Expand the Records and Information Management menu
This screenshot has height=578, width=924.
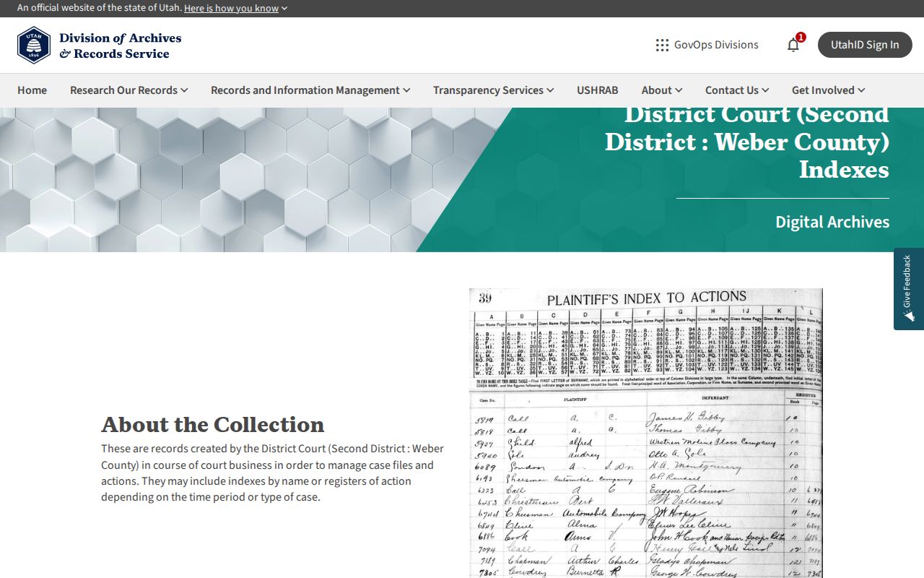pyautogui.click(x=310, y=90)
